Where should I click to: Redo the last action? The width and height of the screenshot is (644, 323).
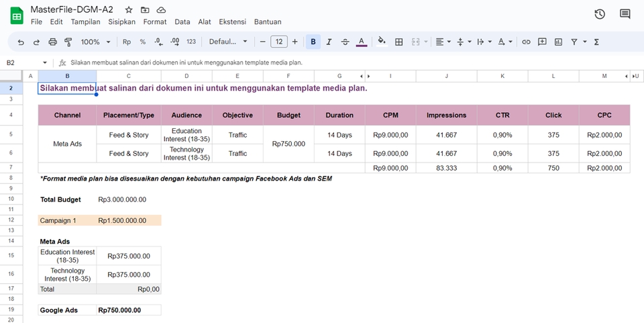[36, 42]
